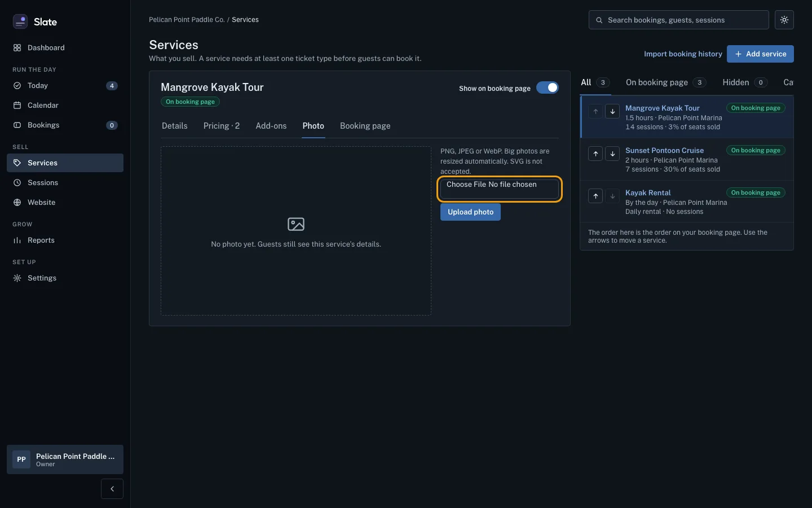Filter list by All services

coord(595,82)
